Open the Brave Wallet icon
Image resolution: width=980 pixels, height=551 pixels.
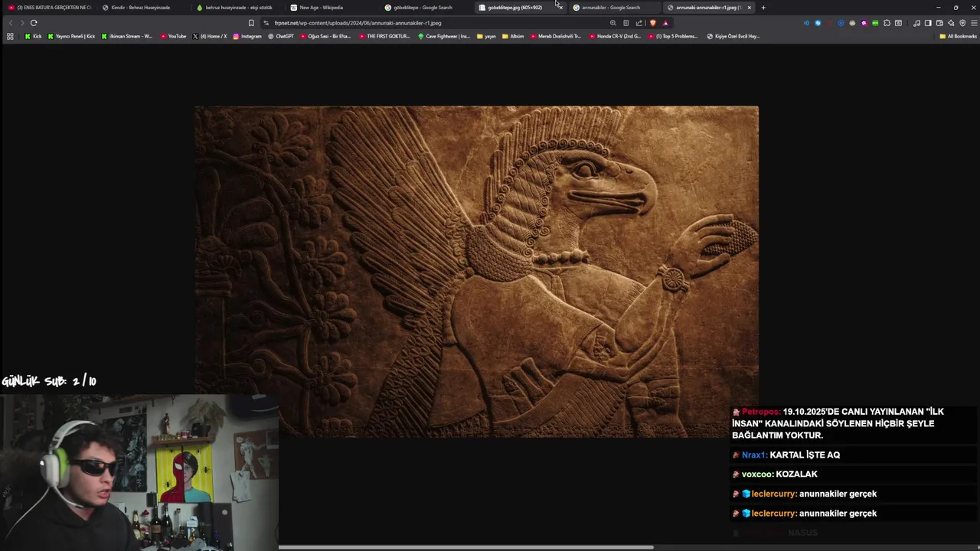939,23
